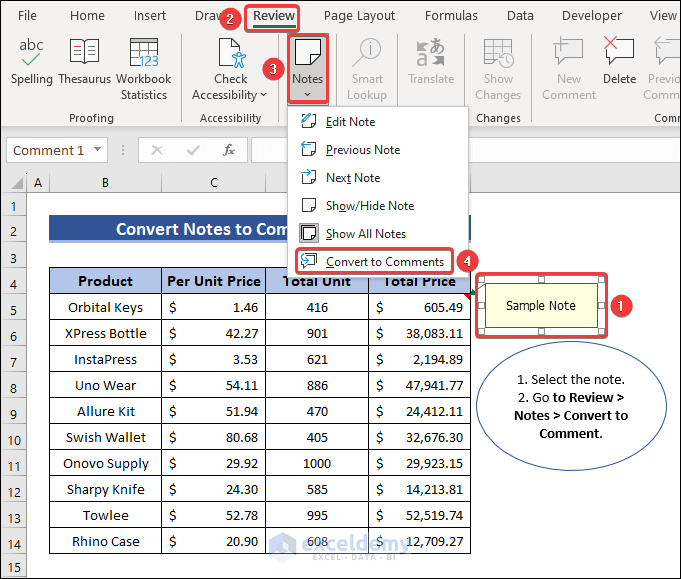Open the Formulas ribbon tab
This screenshot has width=681, height=579.
tap(451, 16)
